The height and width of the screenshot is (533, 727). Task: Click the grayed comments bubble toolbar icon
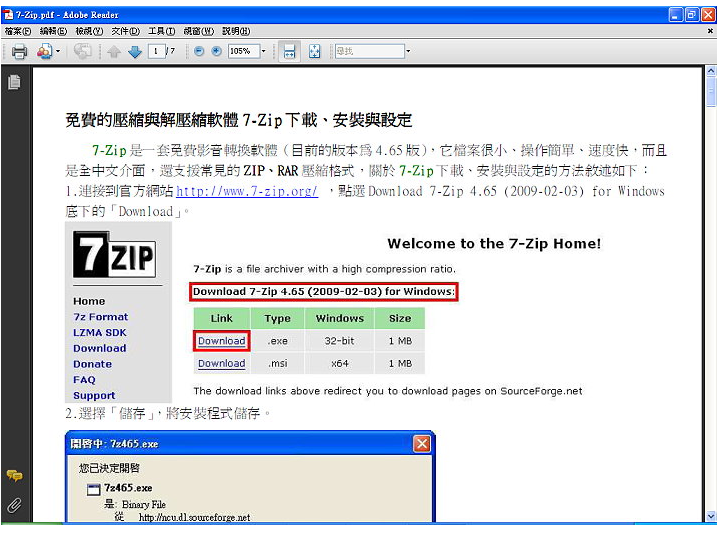83,51
